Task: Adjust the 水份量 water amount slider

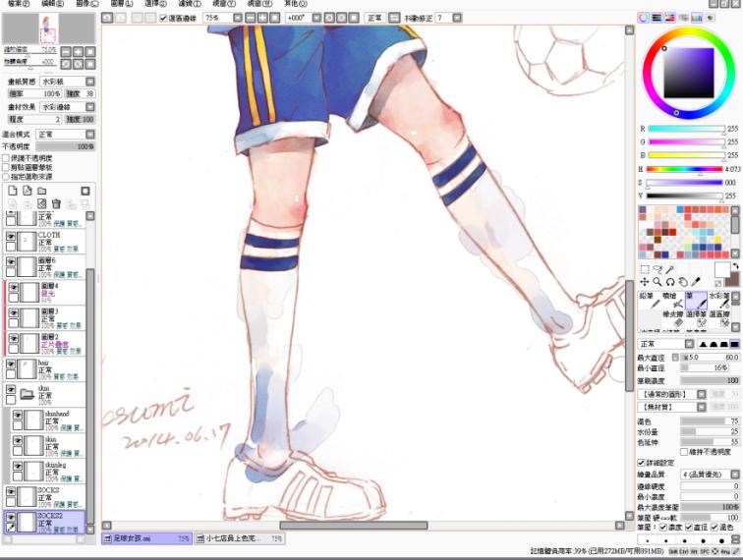Action: 710,431
